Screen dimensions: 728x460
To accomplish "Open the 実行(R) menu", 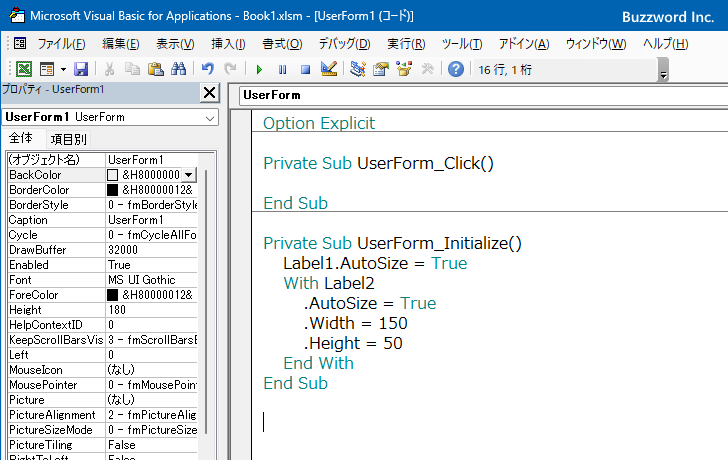I will click(406, 44).
